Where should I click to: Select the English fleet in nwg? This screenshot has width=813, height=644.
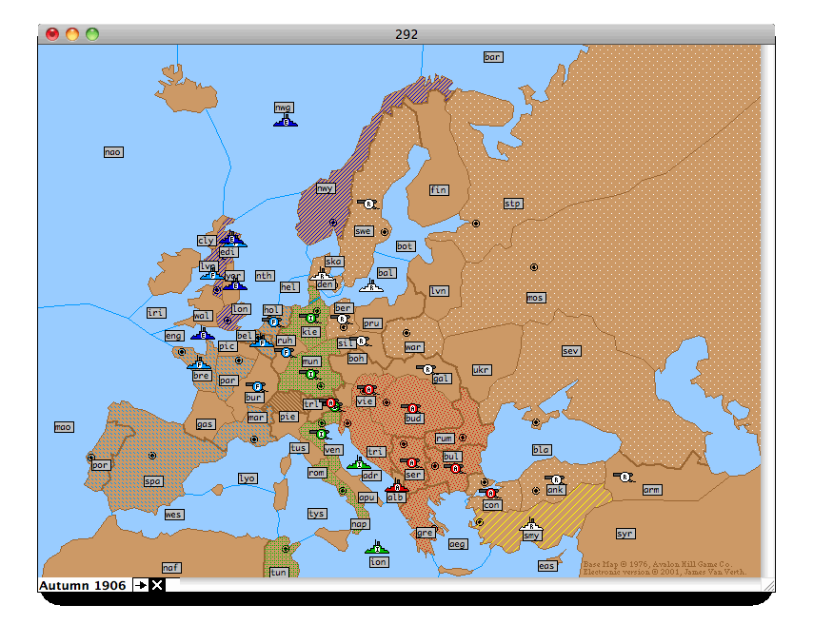(286, 121)
